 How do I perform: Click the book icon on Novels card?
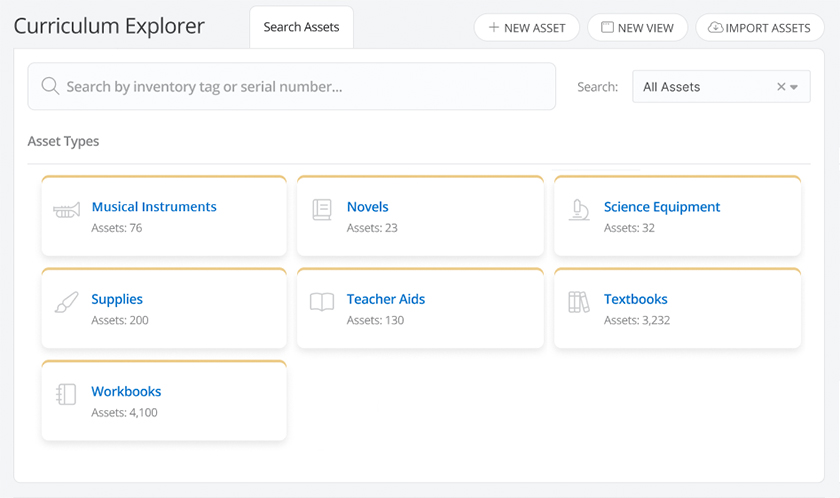(x=322, y=210)
